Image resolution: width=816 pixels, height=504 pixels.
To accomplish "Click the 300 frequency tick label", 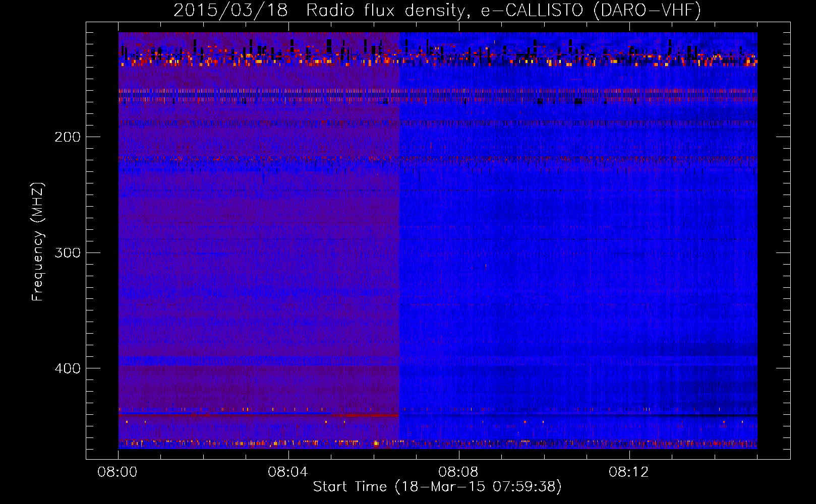I will tap(68, 253).
